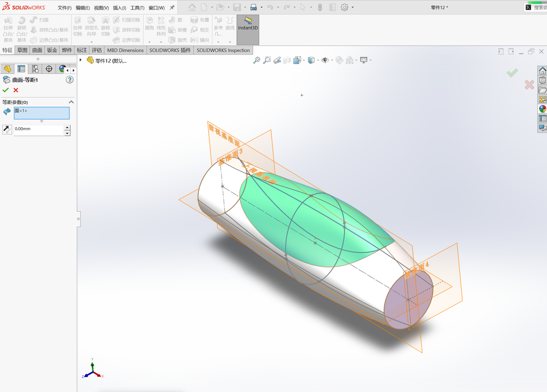Switch to the SOLIDWORKS Inspection tab
547x392 pixels.
tap(223, 50)
